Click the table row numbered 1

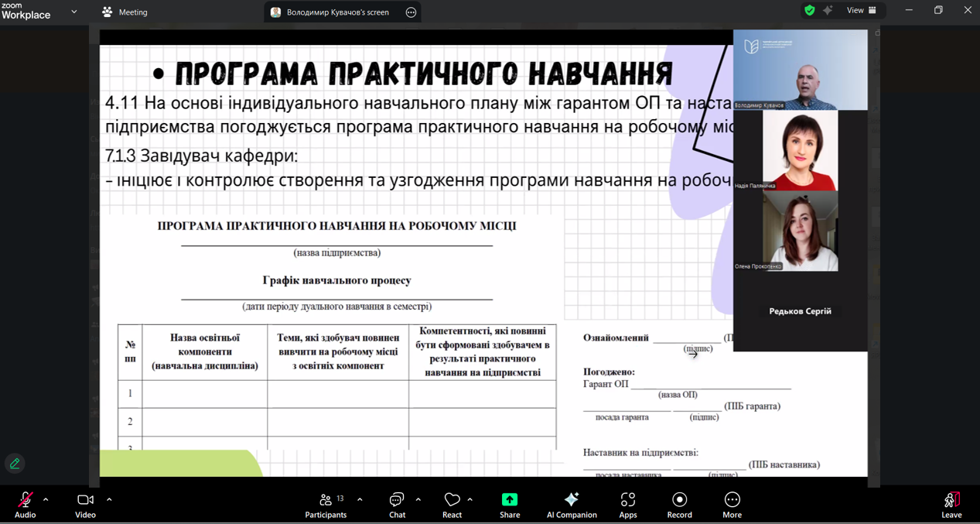[x=336, y=394]
